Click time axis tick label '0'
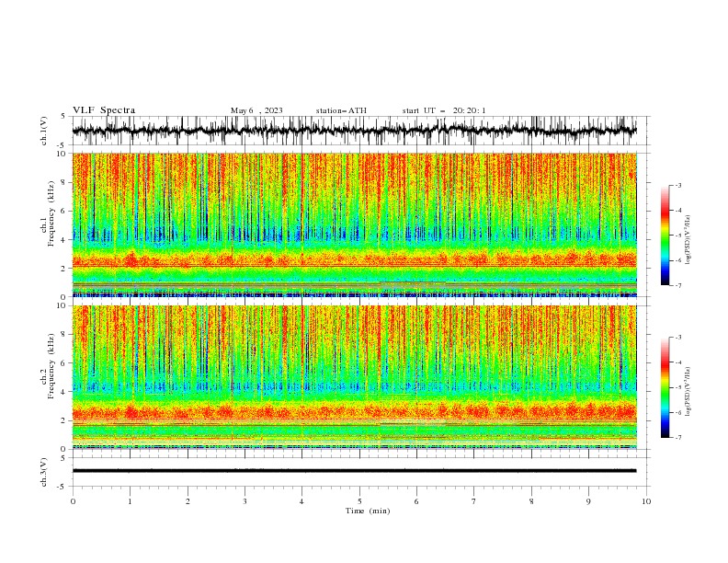This screenshot has width=728, height=563. pyautogui.click(x=73, y=501)
